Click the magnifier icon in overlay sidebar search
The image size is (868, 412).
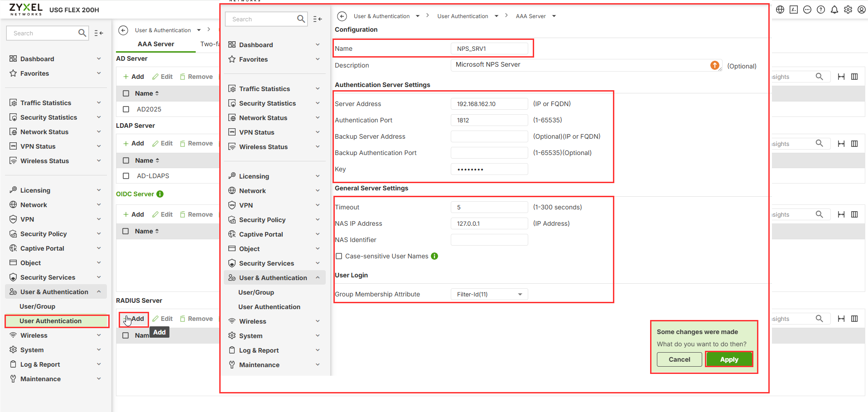click(x=301, y=19)
